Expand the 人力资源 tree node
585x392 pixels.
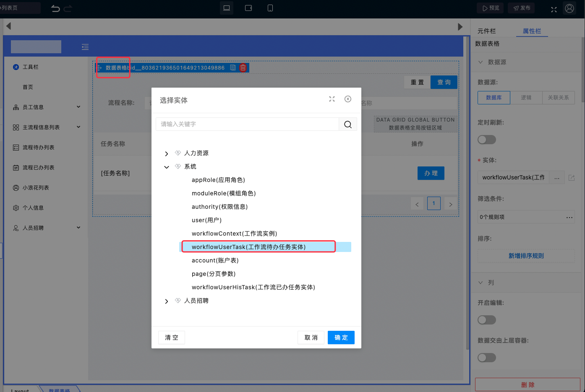tap(167, 154)
